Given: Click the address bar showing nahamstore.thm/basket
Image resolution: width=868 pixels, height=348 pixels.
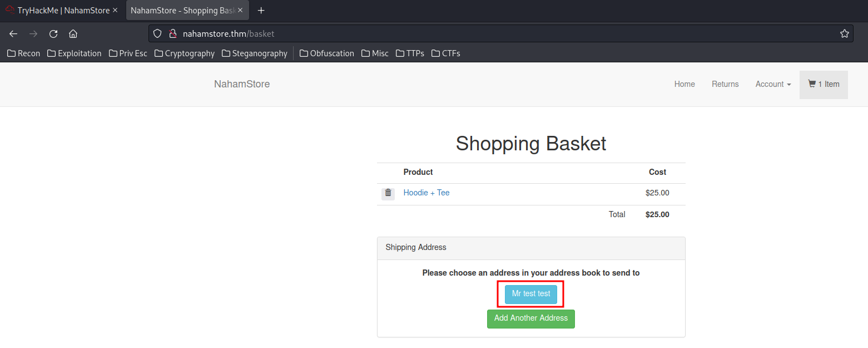Looking at the screenshot, I should pyautogui.click(x=500, y=34).
